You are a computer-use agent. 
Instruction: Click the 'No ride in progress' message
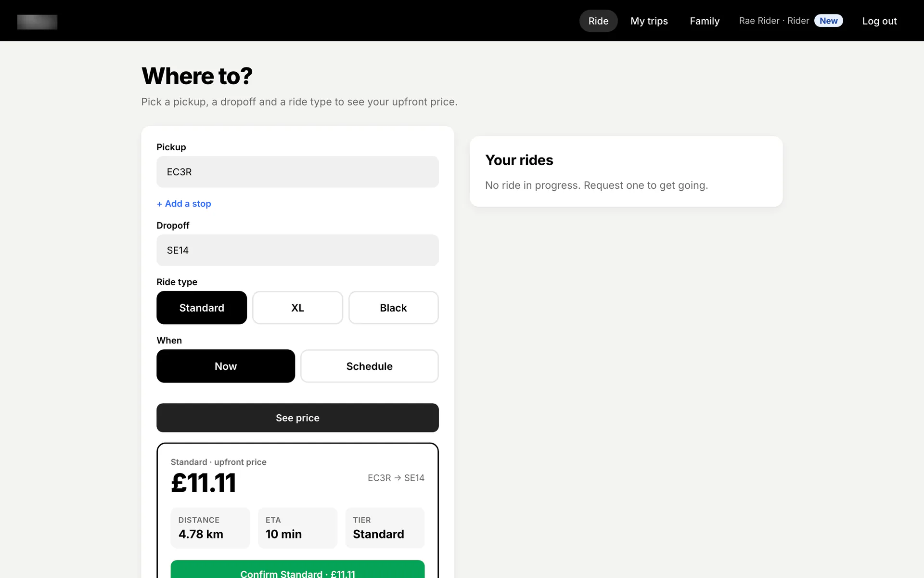tap(596, 185)
